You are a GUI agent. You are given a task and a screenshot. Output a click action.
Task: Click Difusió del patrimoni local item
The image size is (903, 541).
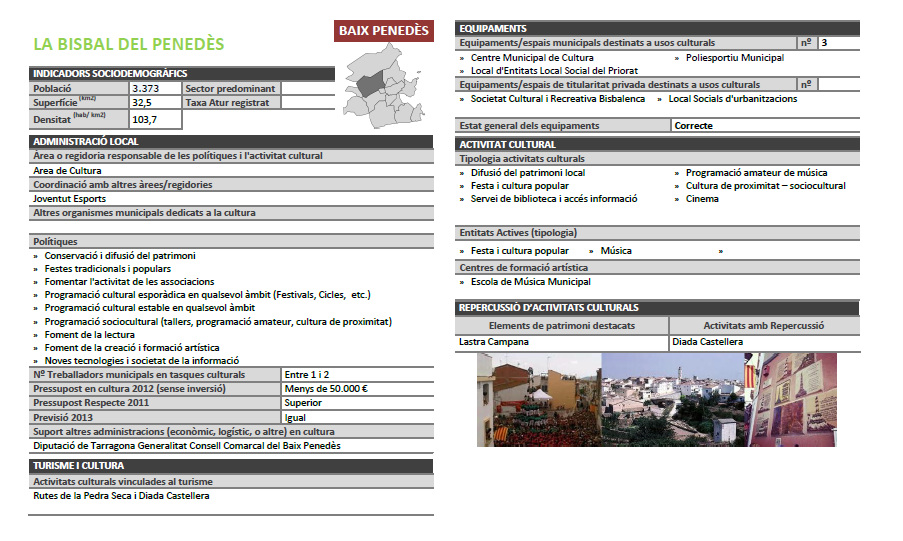coord(528,173)
